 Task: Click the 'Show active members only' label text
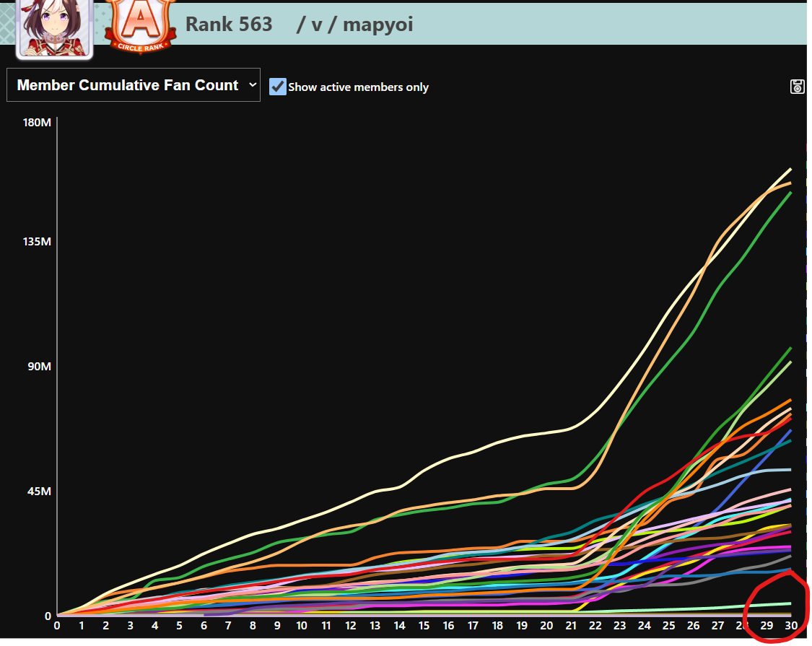pos(358,87)
